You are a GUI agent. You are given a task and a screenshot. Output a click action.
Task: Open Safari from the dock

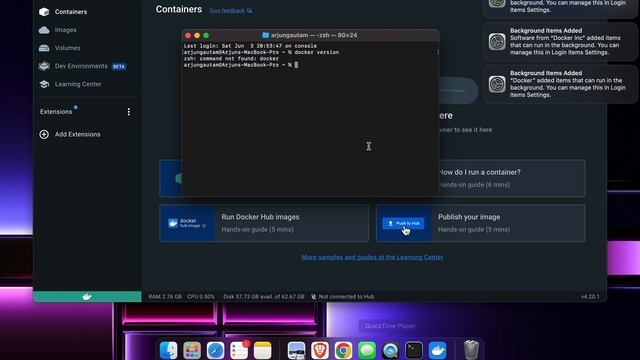pyautogui.click(x=215, y=350)
